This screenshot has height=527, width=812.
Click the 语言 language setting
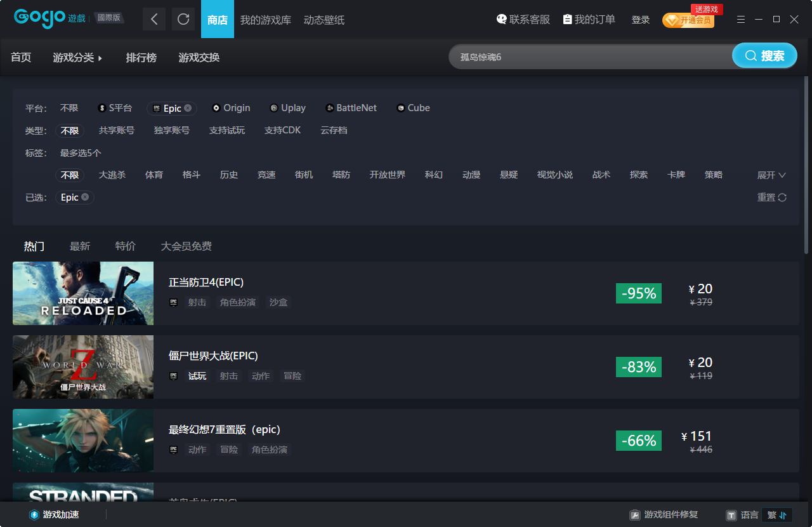742,515
